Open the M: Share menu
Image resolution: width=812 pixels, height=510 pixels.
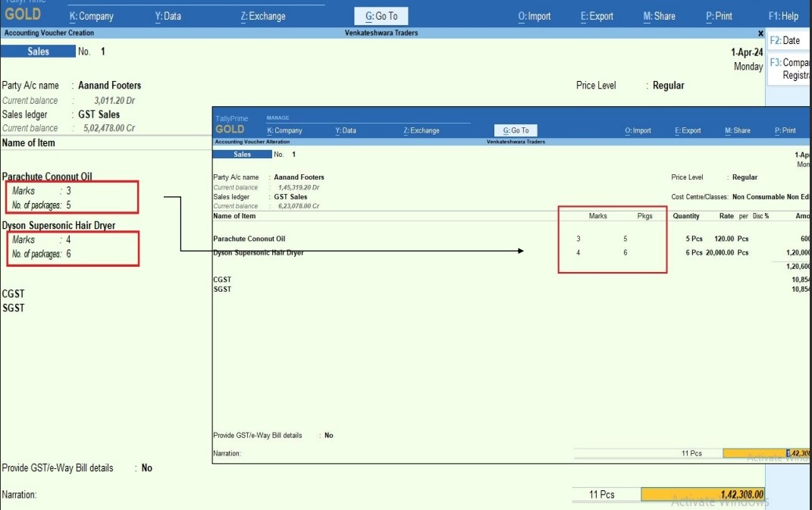tap(659, 16)
